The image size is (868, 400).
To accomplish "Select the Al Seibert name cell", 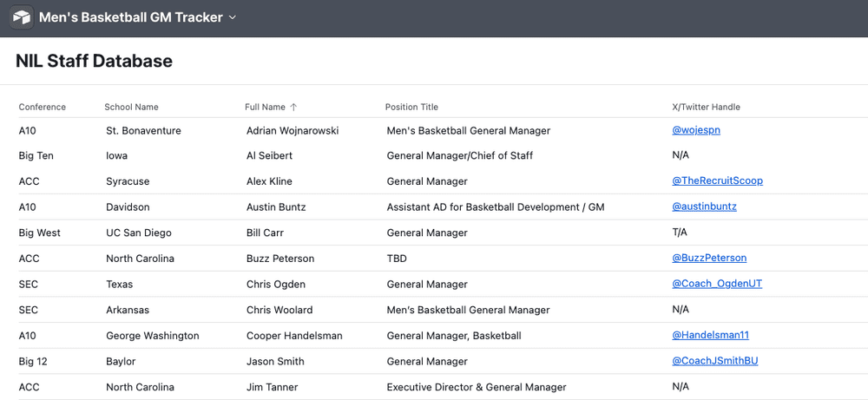I will coord(269,156).
